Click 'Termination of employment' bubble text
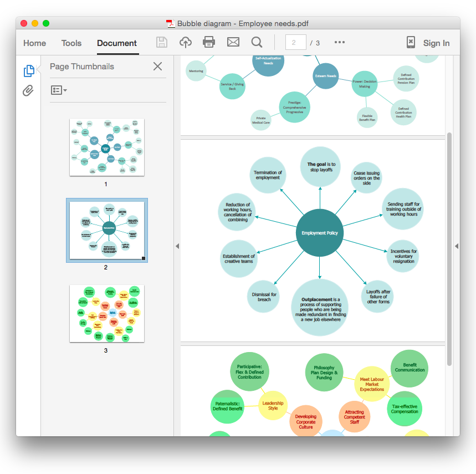The height and width of the screenshot is (474, 476). coord(268,175)
